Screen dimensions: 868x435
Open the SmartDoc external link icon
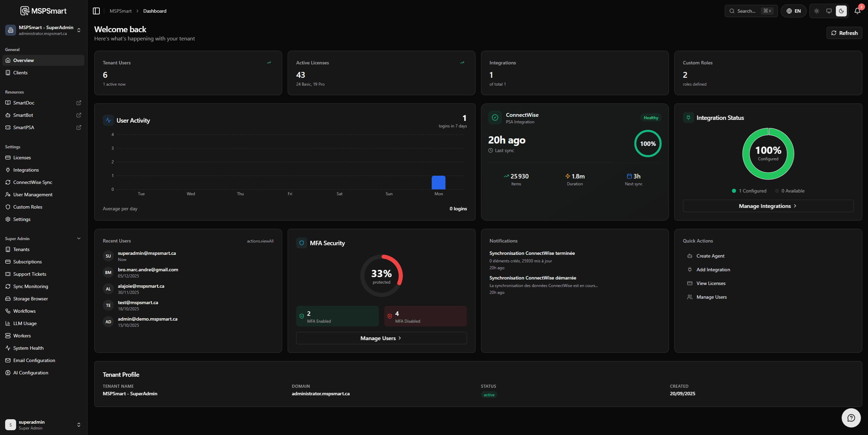[79, 103]
